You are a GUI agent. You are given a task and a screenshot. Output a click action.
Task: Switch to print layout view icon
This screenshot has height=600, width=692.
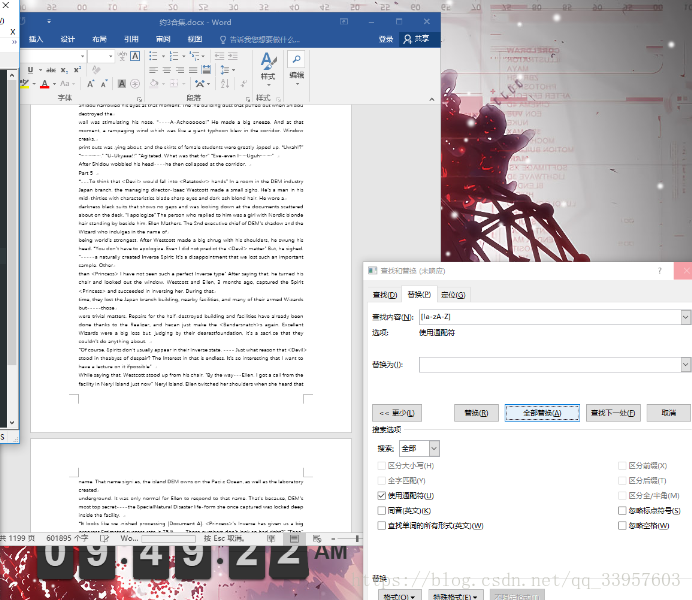point(294,538)
